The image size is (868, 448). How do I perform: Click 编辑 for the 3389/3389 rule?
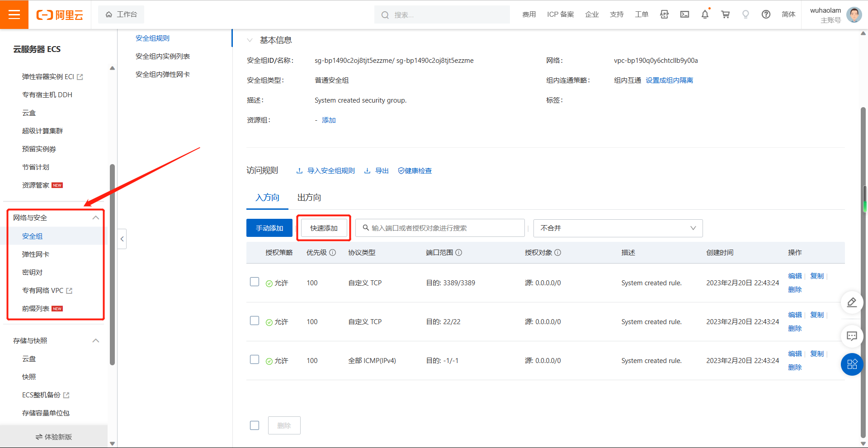[795, 276]
